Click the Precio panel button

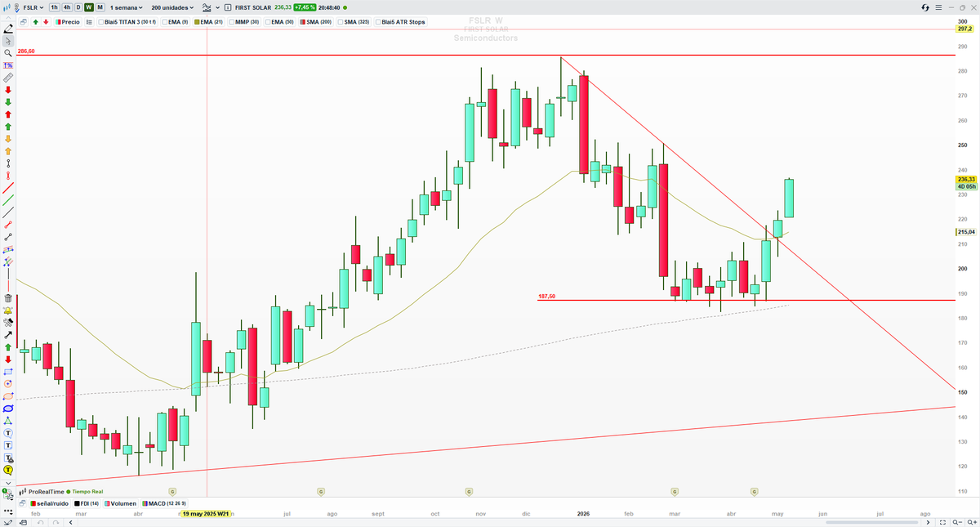(x=67, y=22)
